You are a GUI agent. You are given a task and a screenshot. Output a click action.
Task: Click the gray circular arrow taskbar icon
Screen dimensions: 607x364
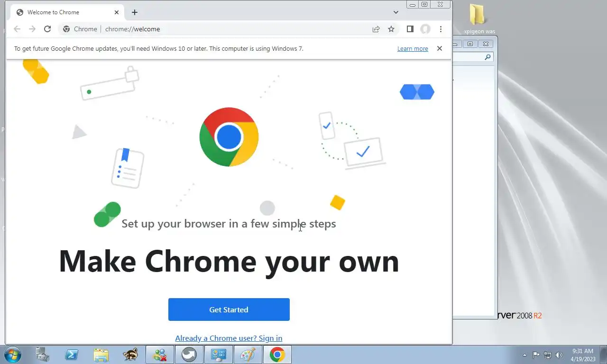pyautogui.click(x=189, y=355)
